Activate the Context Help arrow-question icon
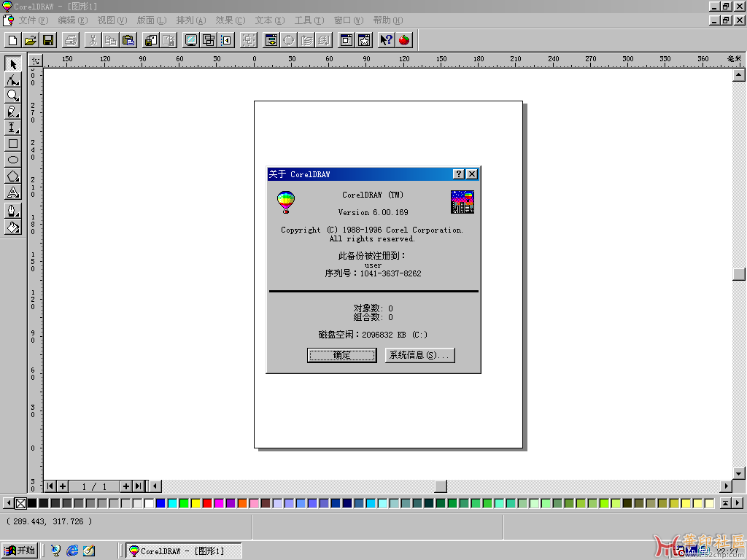 387,41
